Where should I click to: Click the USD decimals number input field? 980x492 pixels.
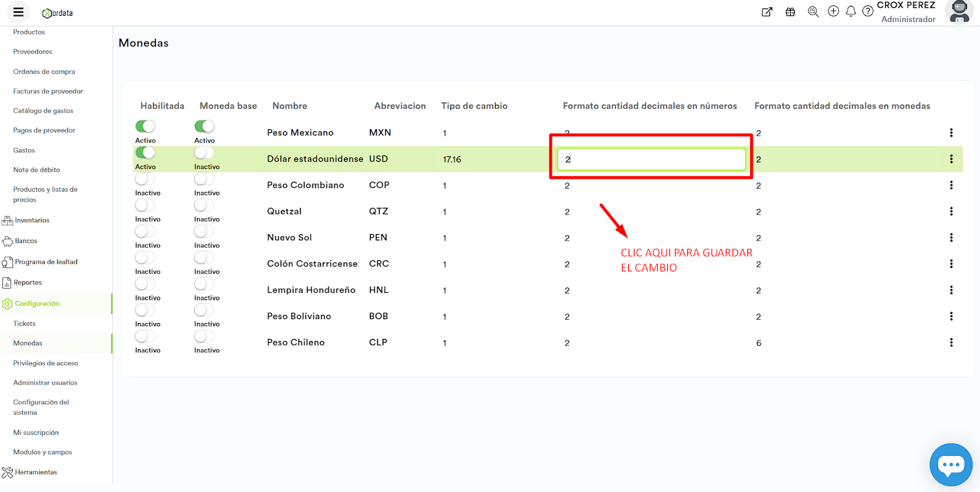[x=651, y=159]
